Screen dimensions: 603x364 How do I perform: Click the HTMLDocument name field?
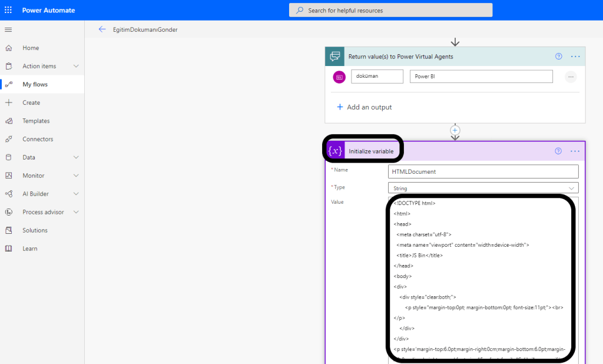click(483, 171)
